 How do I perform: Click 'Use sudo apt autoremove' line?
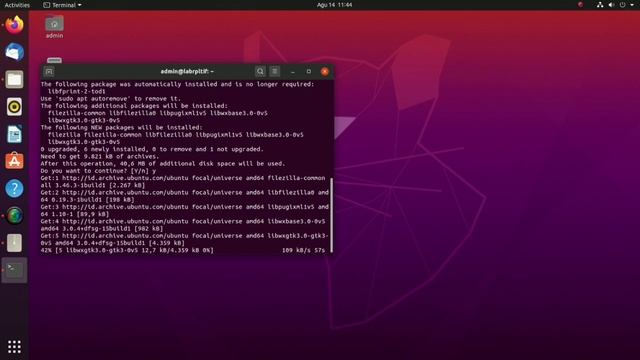(110, 99)
